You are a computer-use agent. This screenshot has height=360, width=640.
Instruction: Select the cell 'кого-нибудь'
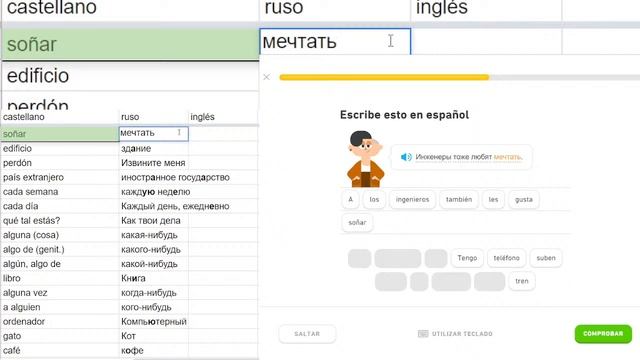point(153,307)
